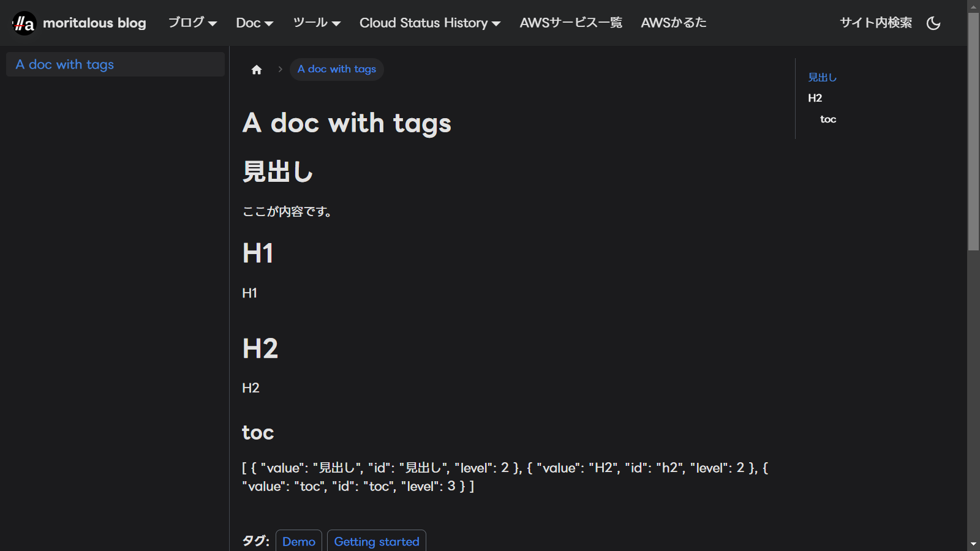This screenshot has width=980, height=551.
Task: Open Cloud Status History dropdown
Action: [x=429, y=23]
